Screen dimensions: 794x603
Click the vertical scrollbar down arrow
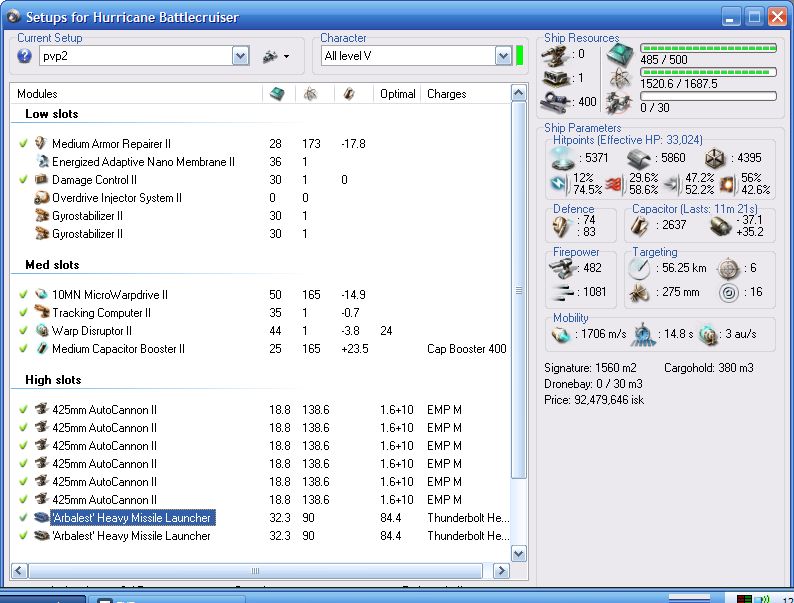(519, 553)
